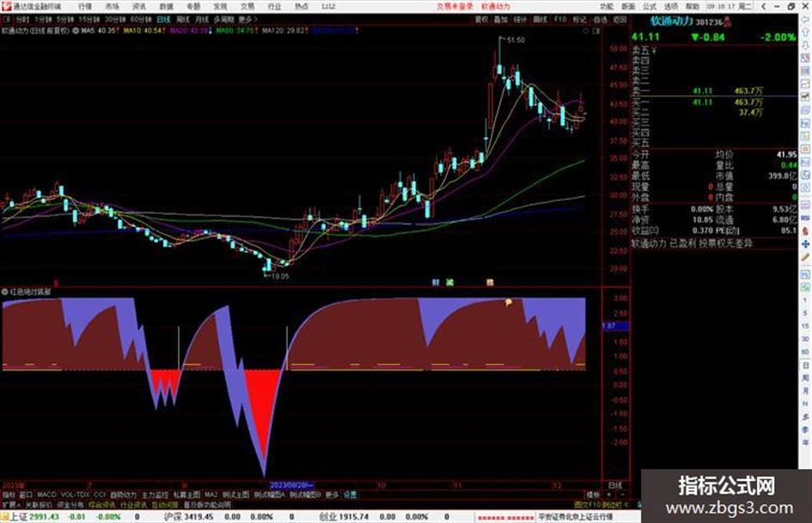Click the 财 info marker below the chart

[436, 283]
